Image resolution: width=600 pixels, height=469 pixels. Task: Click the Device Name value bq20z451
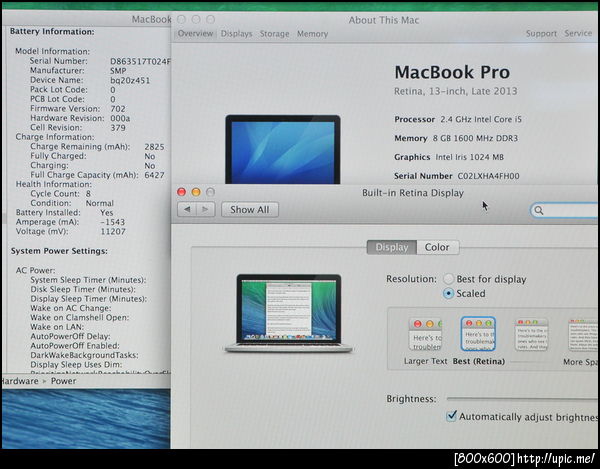130,80
